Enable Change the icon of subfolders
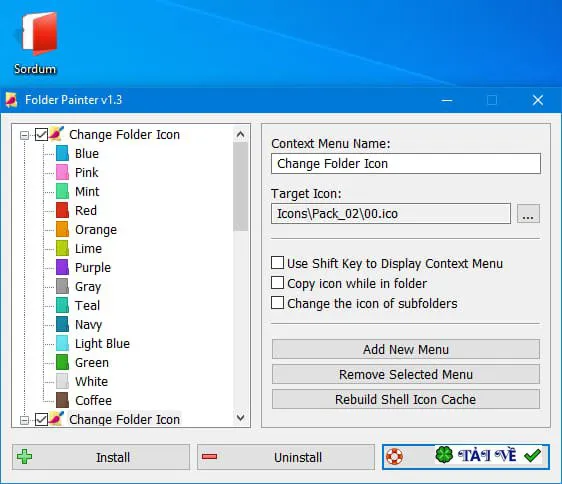This screenshot has width=562, height=484. pos(277,303)
